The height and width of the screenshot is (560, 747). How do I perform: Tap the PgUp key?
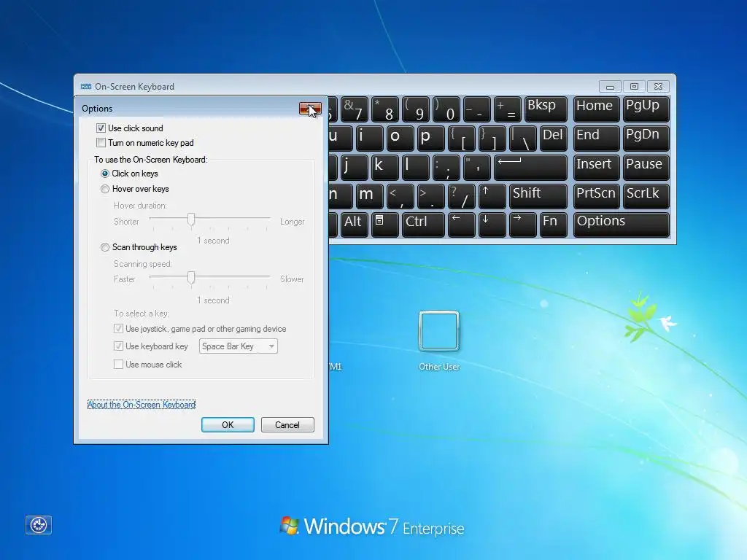point(646,109)
